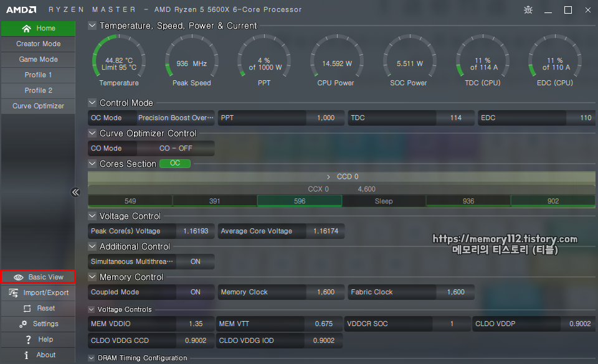Click CCX 0 4,600 row
The width and height of the screenshot is (598, 364).
pyautogui.click(x=341, y=189)
